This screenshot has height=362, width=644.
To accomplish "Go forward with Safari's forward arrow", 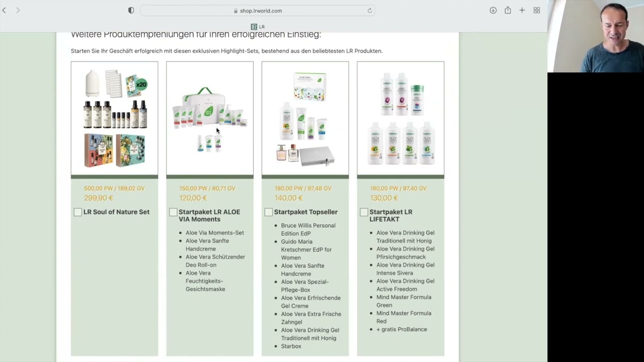I will click(18, 11).
